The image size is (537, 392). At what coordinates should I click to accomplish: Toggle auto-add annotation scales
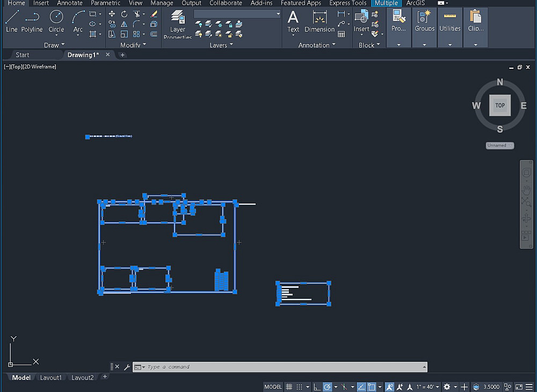point(400,387)
